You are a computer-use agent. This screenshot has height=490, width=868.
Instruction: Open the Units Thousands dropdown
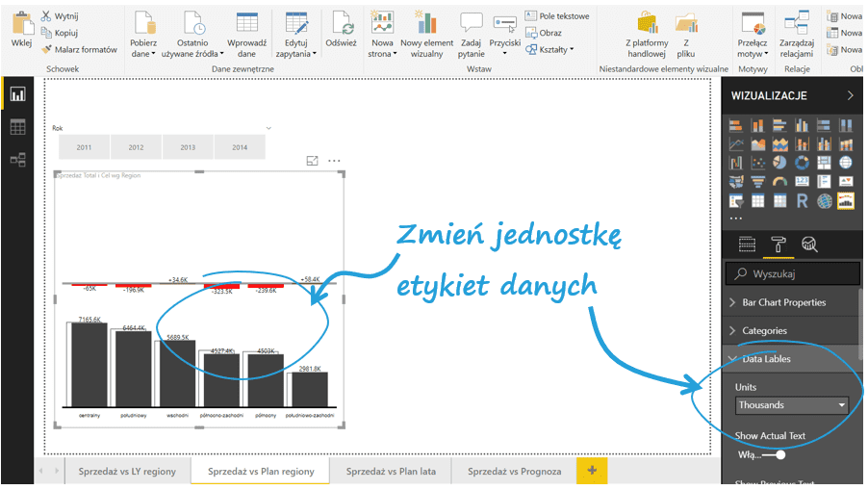(791, 405)
